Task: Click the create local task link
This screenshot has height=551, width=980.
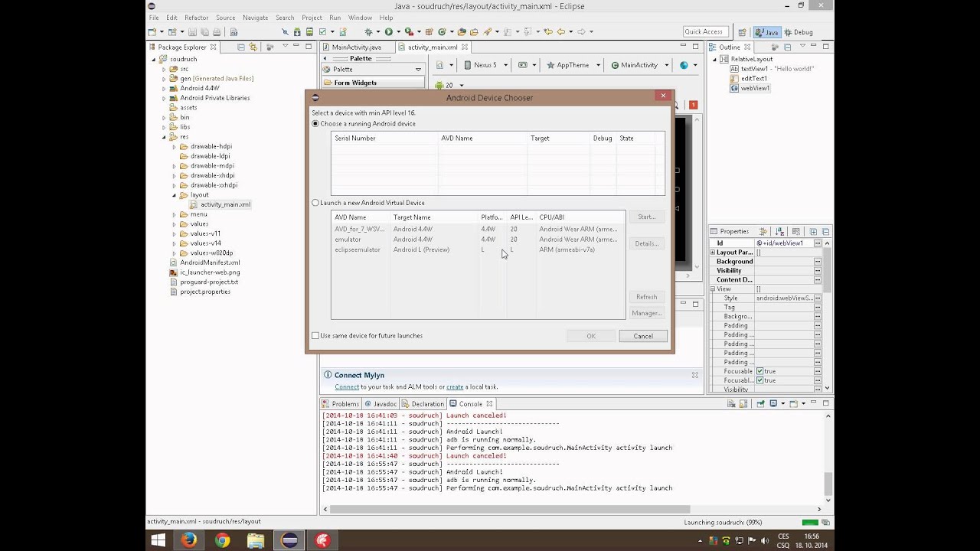Action: point(455,387)
